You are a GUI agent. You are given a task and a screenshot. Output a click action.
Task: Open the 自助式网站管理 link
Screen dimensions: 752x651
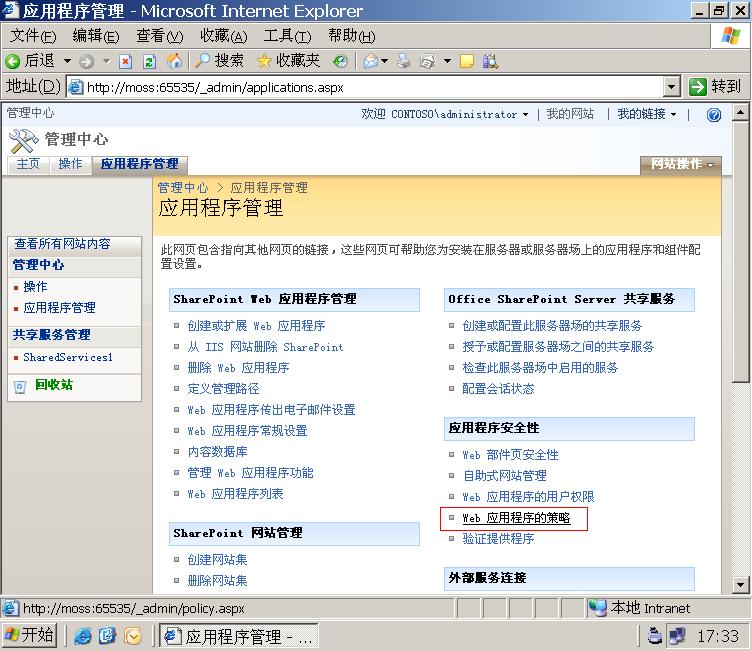click(504, 475)
